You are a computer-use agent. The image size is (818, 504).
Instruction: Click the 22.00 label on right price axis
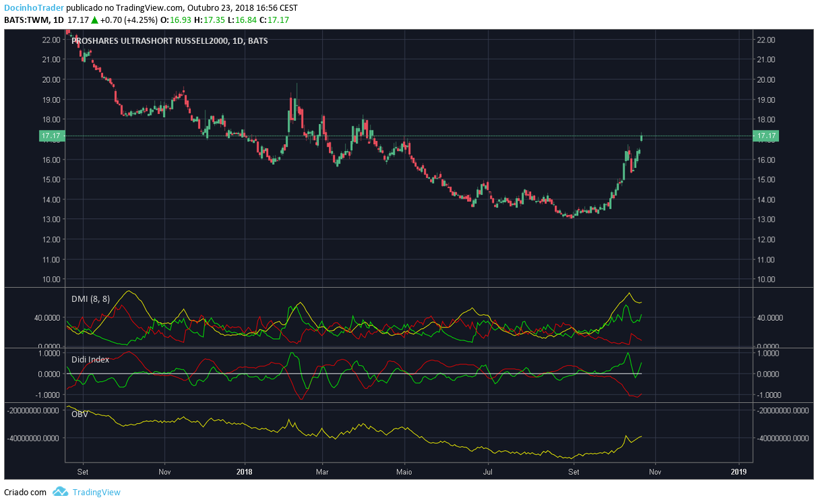pos(766,40)
